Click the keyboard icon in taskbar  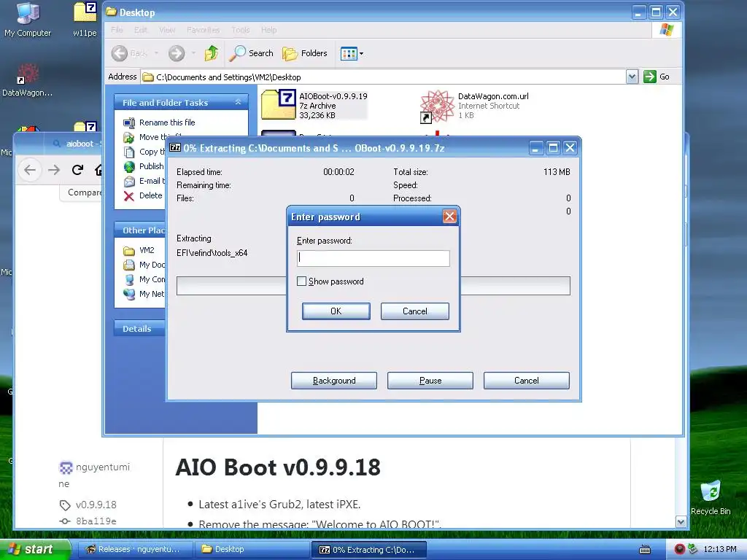(x=645, y=550)
